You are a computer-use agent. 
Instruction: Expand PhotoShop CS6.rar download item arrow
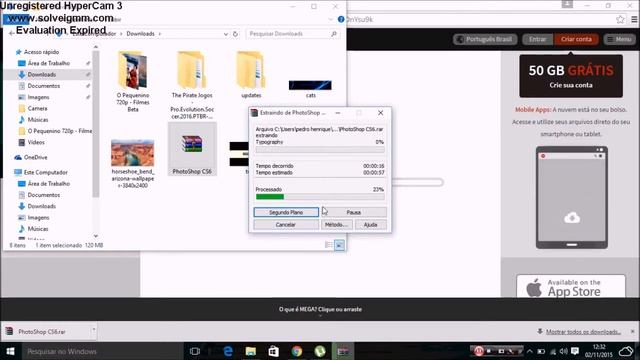pyautogui.click(x=93, y=329)
